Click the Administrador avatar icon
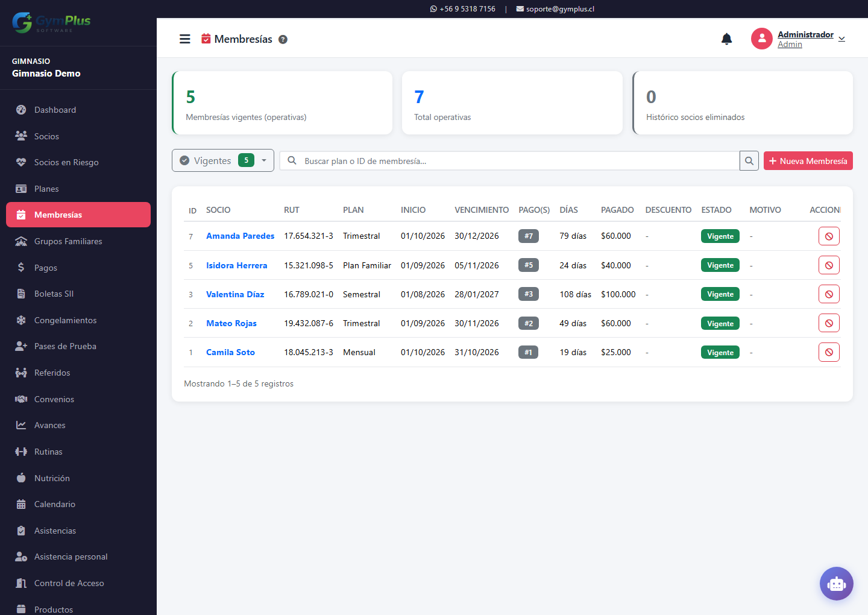This screenshot has width=868, height=615. [762, 39]
